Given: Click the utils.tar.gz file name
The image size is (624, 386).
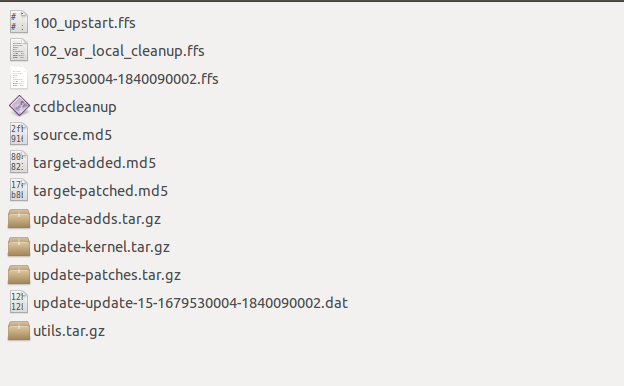Looking at the screenshot, I should [69, 331].
